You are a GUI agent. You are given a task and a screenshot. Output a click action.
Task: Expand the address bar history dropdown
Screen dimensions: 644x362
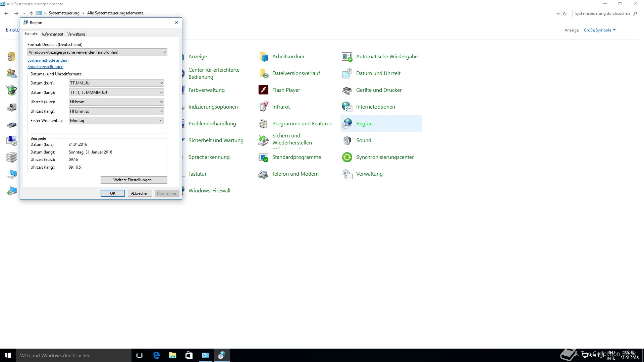click(558, 14)
